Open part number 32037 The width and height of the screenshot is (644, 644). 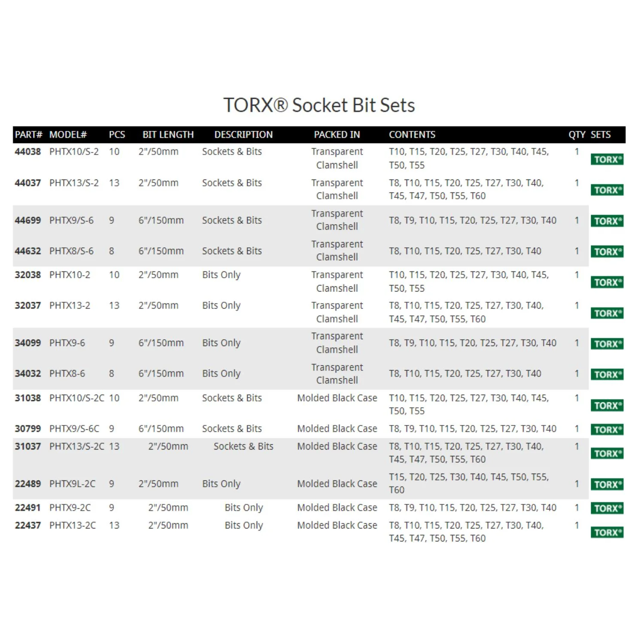(x=28, y=305)
